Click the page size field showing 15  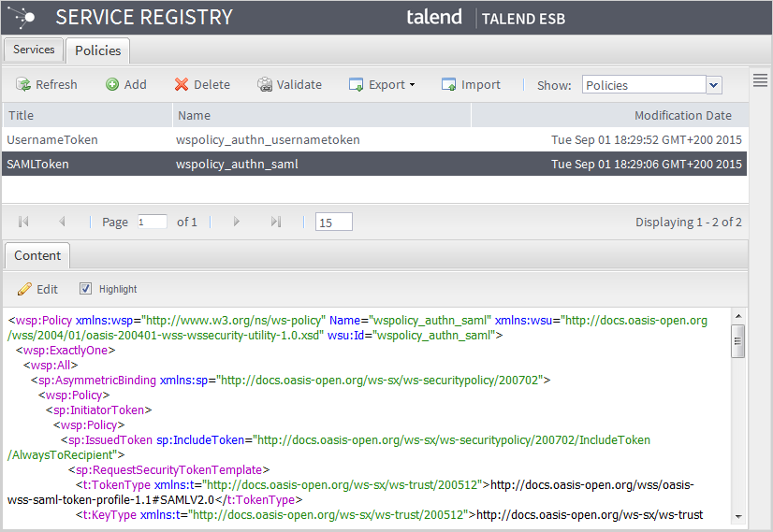pos(334,223)
